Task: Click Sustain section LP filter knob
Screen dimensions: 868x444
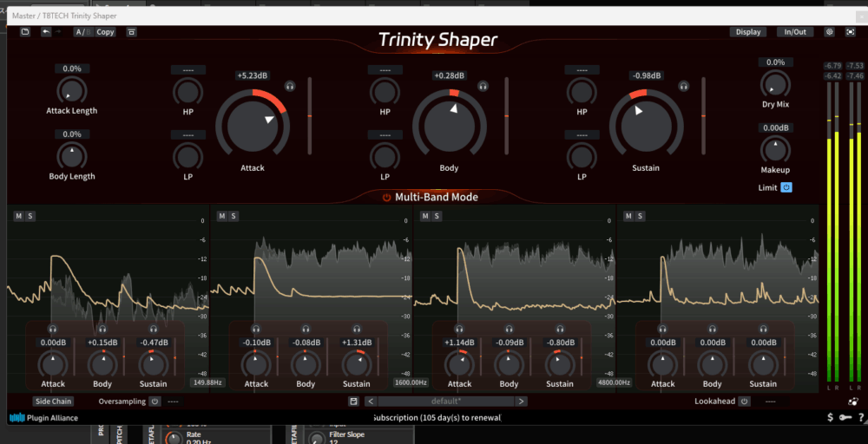Action: tap(582, 157)
